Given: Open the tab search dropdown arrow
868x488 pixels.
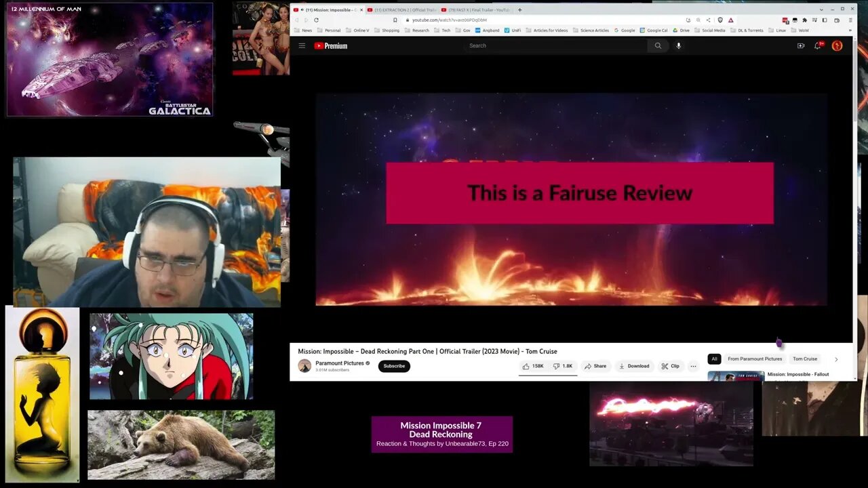Looking at the screenshot, I should (x=821, y=9).
